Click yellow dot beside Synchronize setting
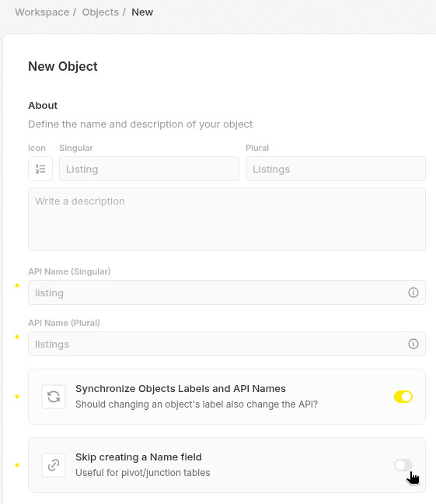This screenshot has width=436, height=504. [x=17, y=397]
